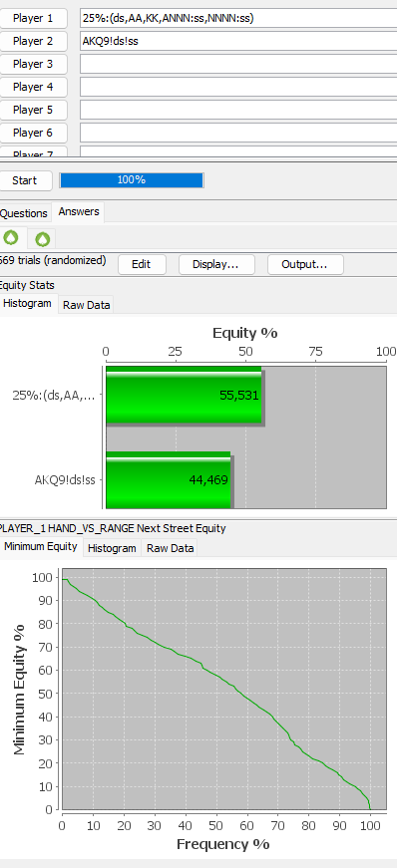Focus the empty Player 4 input field

(238, 87)
